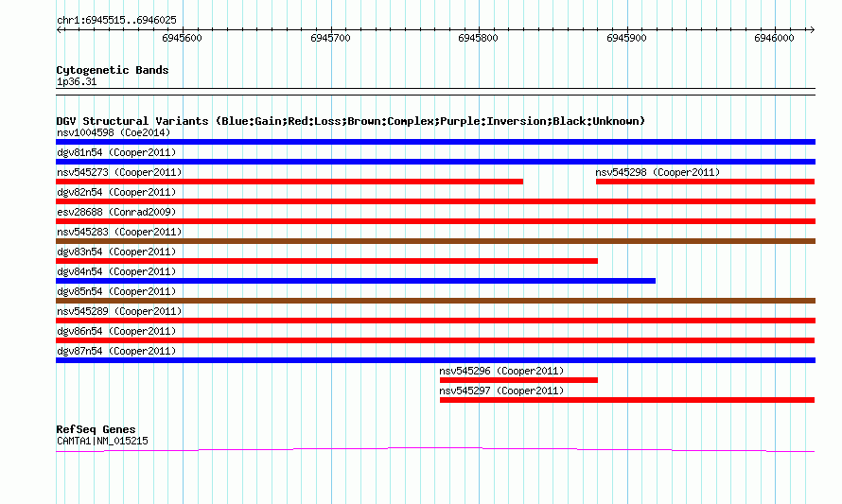
Task: Open nsv545297 (Cooper2011) variant label
Action: pos(501,391)
